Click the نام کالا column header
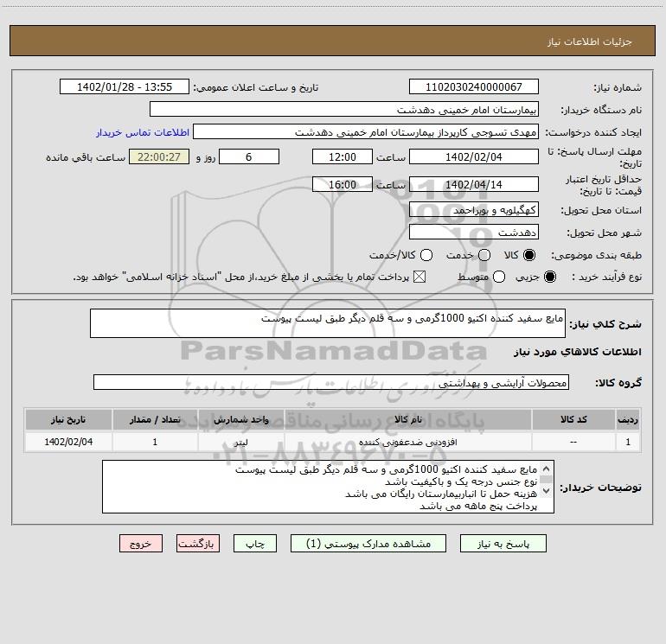The image size is (666, 644). [x=407, y=420]
